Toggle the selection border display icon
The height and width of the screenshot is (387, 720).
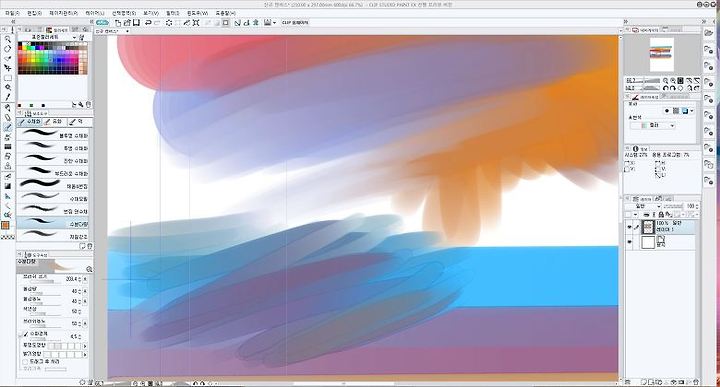(x=225, y=22)
